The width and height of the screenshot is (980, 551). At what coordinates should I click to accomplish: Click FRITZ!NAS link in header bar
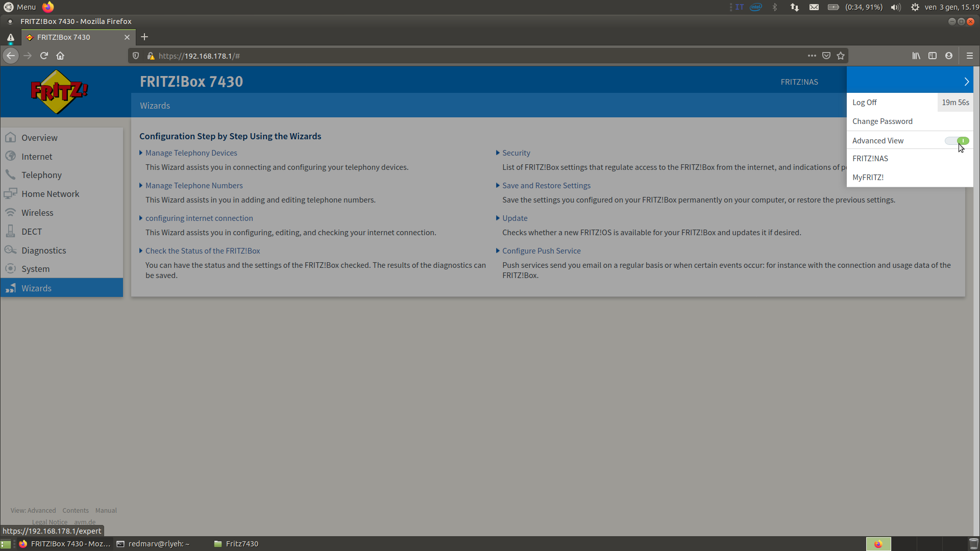pyautogui.click(x=799, y=82)
